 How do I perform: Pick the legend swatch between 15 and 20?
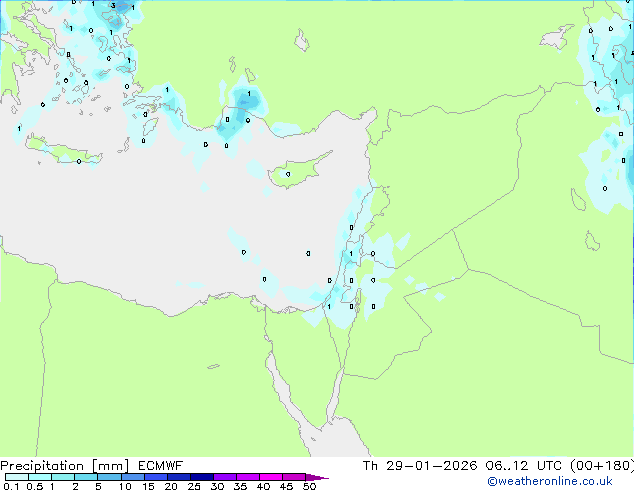tap(156, 477)
